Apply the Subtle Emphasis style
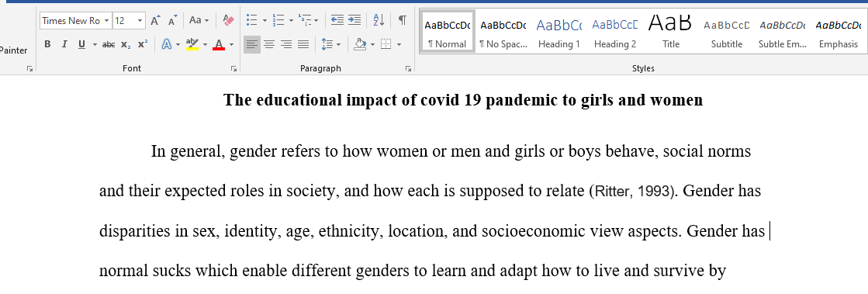Image resolution: width=868 pixels, height=294 pixels. point(783,32)
